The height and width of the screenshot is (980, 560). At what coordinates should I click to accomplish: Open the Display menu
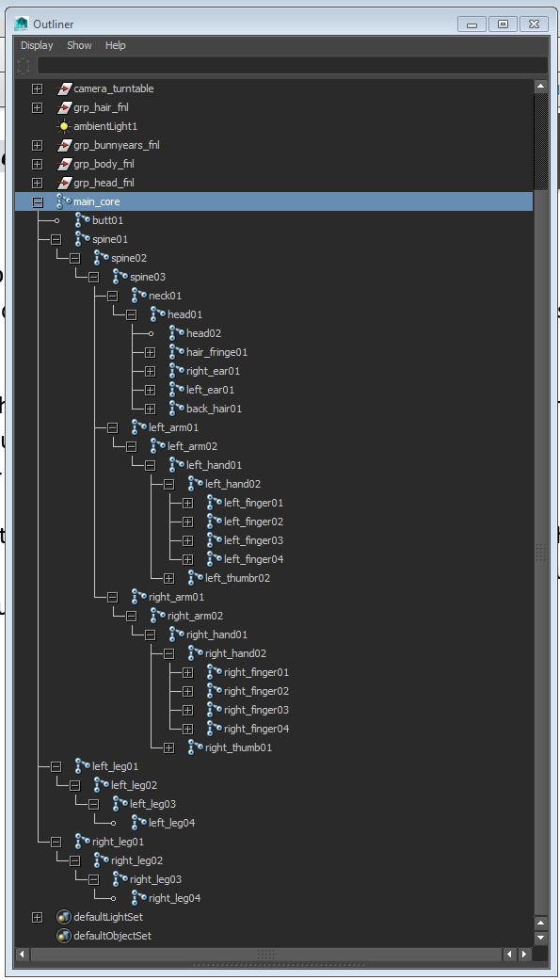37,45
